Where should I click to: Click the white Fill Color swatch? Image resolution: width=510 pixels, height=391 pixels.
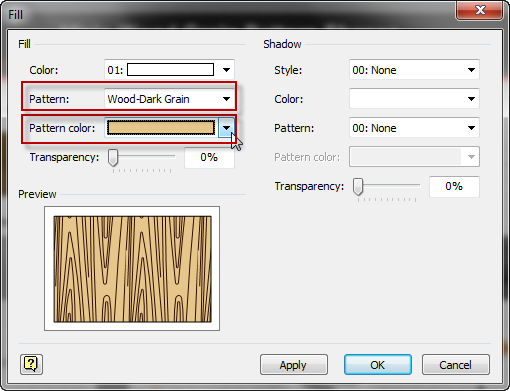click(x=170, y=70)
